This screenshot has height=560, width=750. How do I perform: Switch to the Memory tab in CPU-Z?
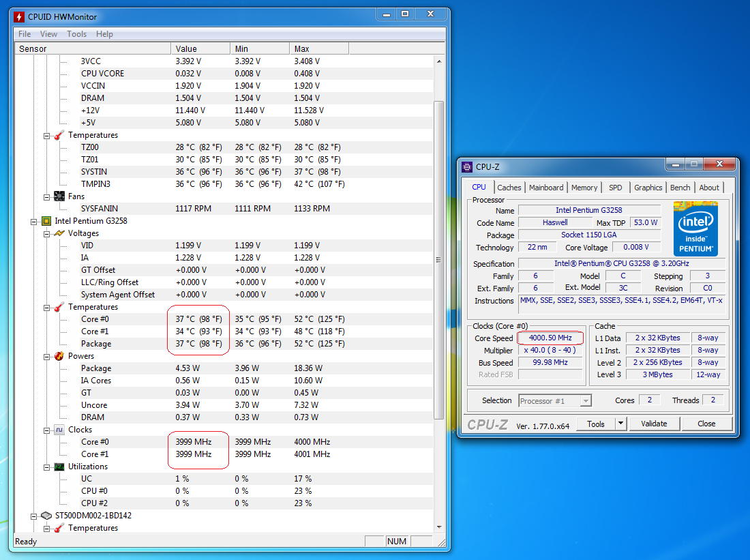584,188
